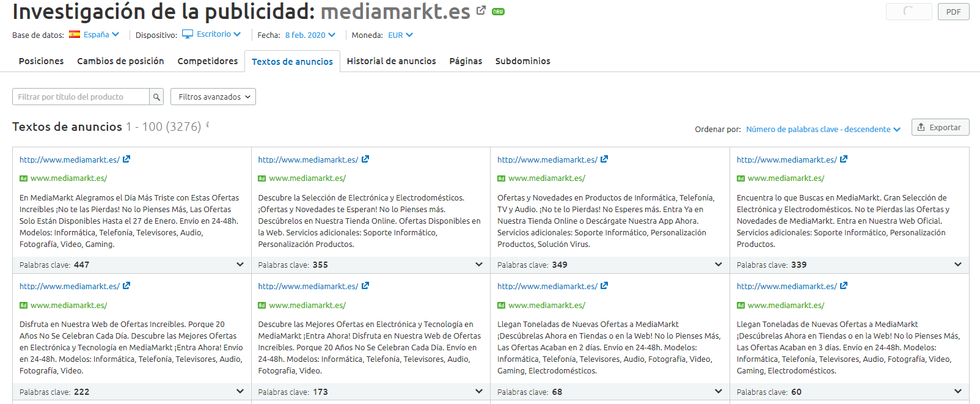This screenshot has height=404, width=980.
Task: Open the España database dropdown
Action: [94, 35]
